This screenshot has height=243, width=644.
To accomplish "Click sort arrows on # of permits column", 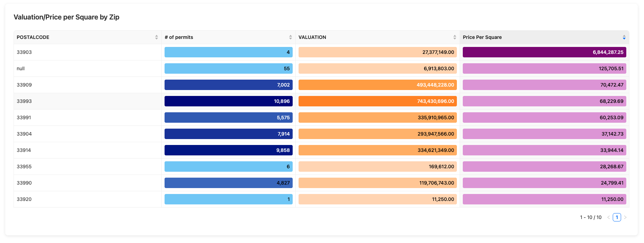I will (x=291, y=37).
